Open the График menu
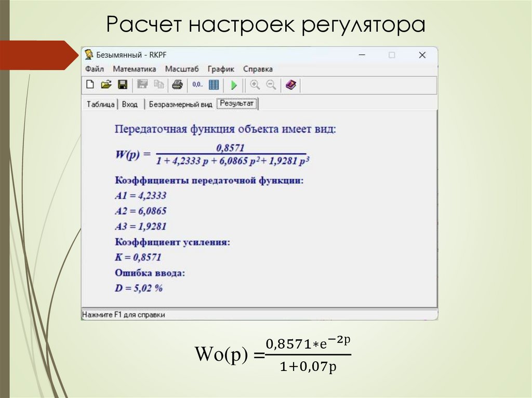Viewport: 532px width, 398px height. pos(221,69)
